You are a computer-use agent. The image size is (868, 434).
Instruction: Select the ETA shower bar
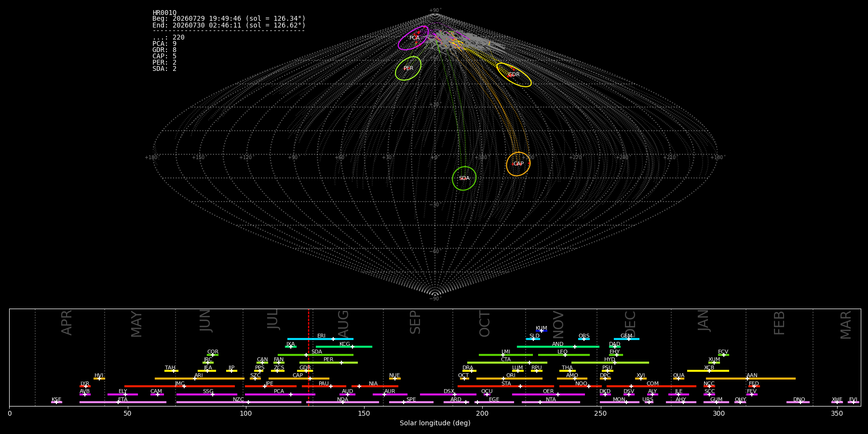[123, 402]
